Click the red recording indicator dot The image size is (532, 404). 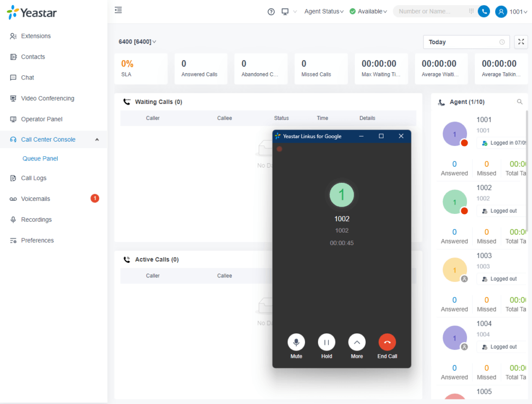point(280,149)
